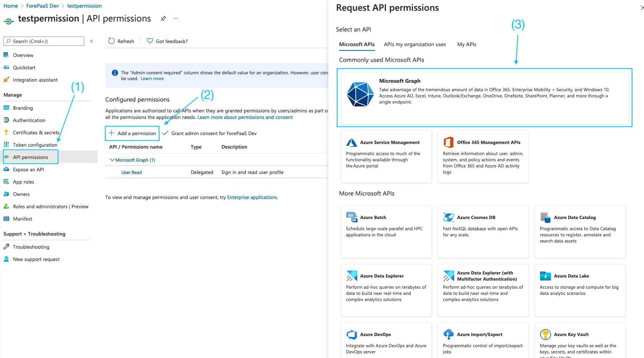
Task: Select the Microsoft Graph API card
Action: pos(484,97)
